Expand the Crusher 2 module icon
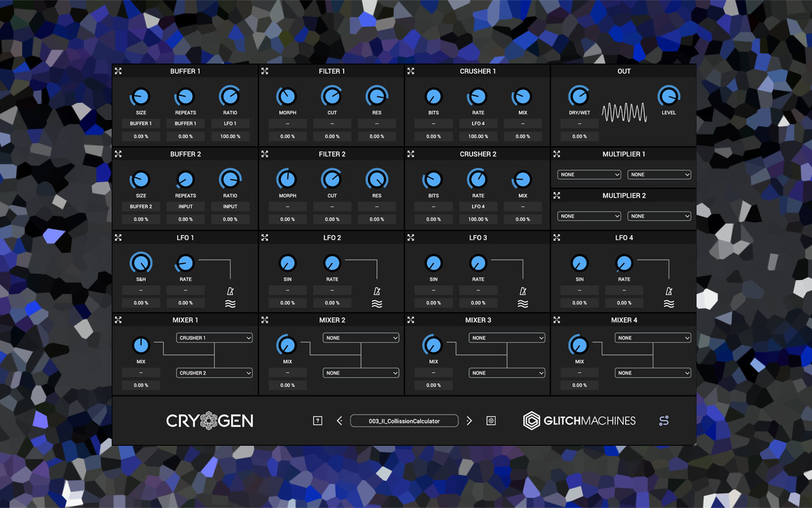This screenshot has height=508, width=812. coord(411,154)
